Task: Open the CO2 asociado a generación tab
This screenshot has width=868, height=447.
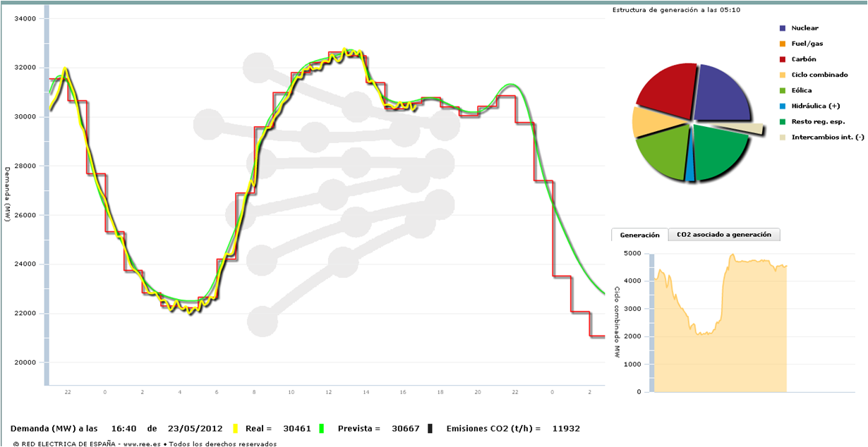Action: 724,235
